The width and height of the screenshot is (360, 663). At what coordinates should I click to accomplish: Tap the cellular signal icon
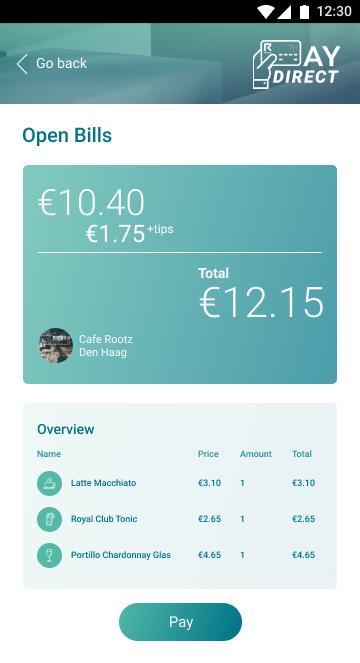point(284,12)
